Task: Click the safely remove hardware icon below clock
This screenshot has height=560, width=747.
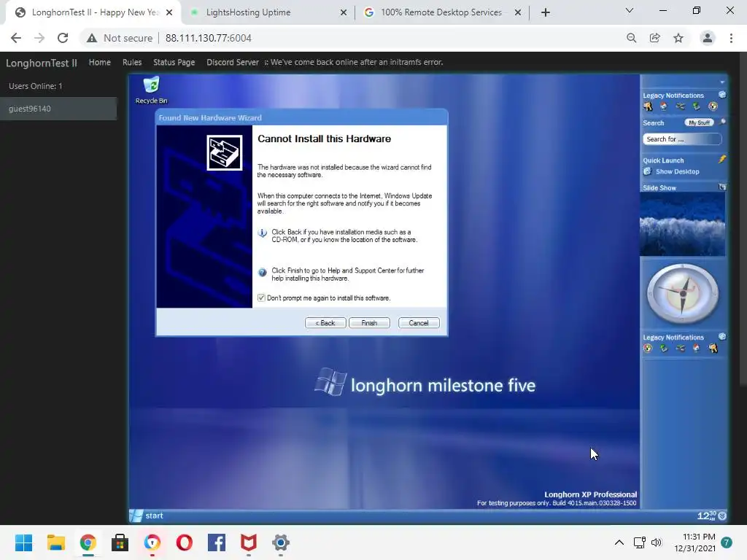Action: (664, 348)
